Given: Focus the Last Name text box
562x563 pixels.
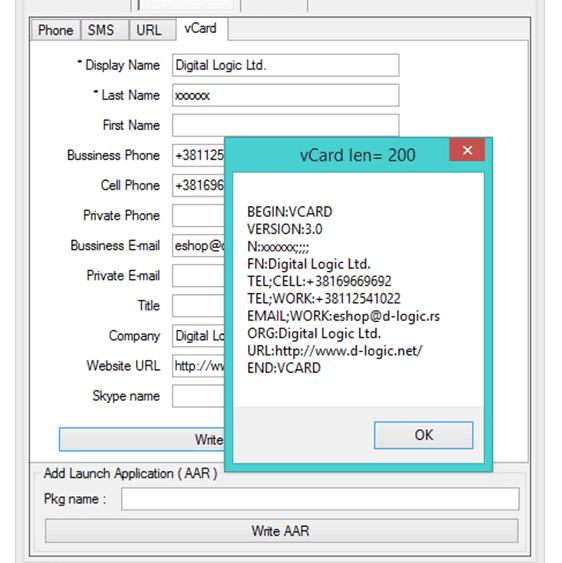Looking at the screenshot, I should pyautogui.click(x=285, y=95).
